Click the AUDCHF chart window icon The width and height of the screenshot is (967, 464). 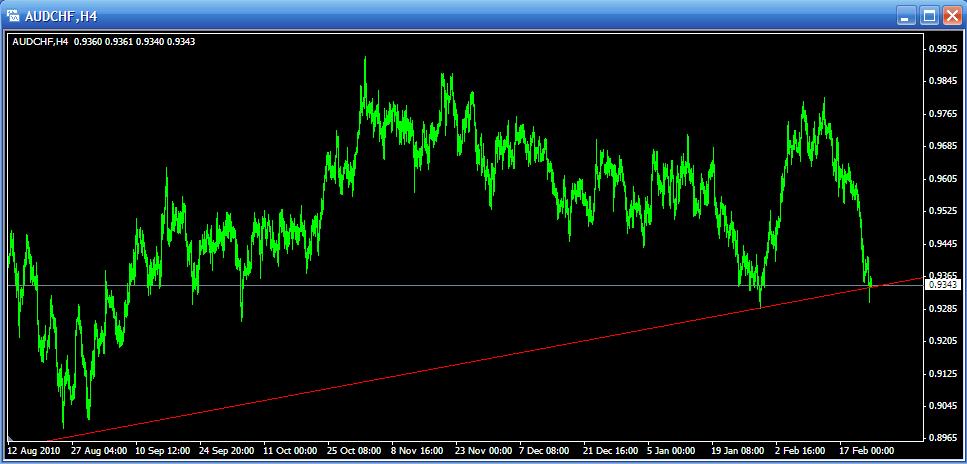tap(13, 16)
